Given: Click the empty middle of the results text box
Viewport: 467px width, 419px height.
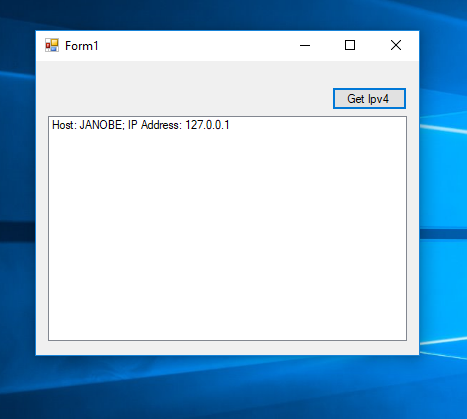Looking at the screenshot, I should point(227,233).
